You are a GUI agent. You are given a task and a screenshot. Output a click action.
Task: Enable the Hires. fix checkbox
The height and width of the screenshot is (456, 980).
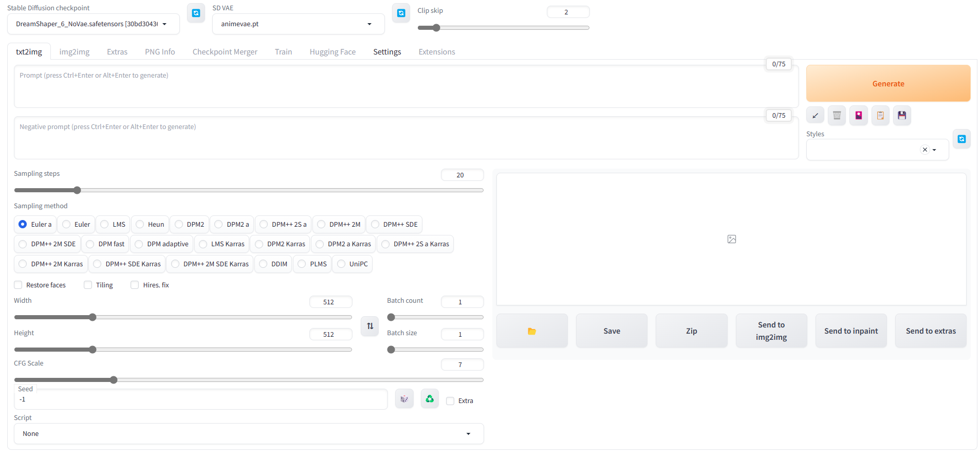[x=135, y=285]
